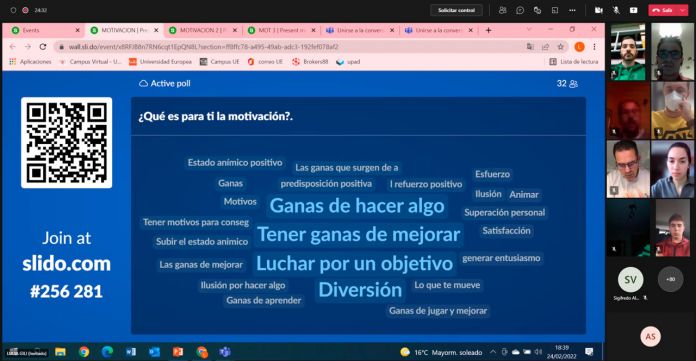This screenshot has height=361, width=696.
Task: Reload the page in the browser
Action: coord(43,47)
